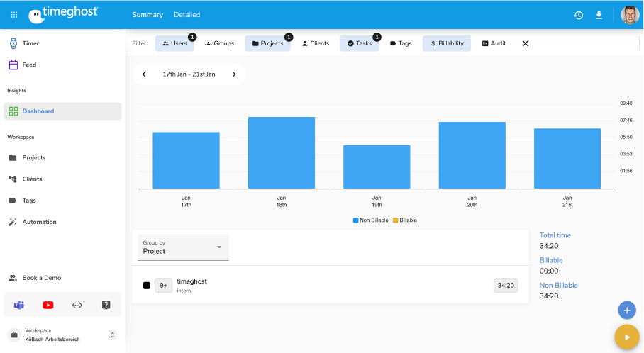Click the code embed arrows icon
Viewport: 644px width, 353px height.
pos(77,305)
